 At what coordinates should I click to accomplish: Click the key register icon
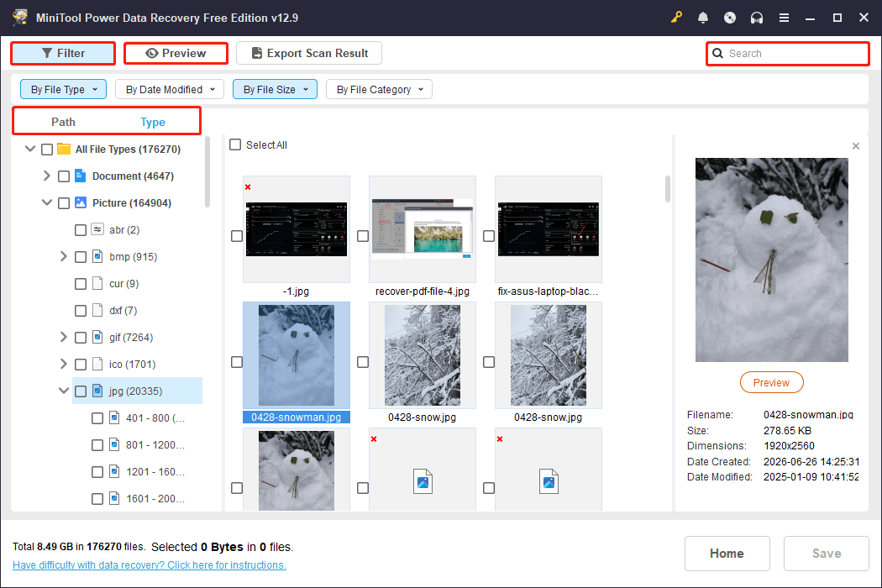coord(676,18)
